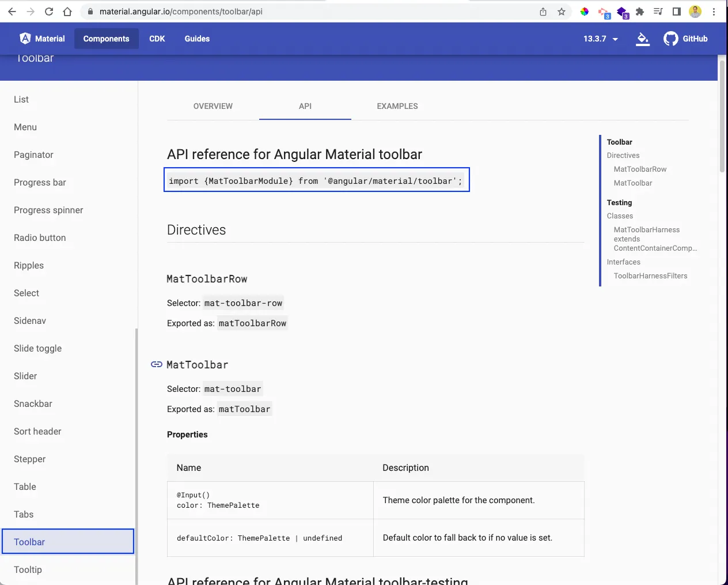The height and width of the screenshot is (585, 728).
Task: Open the CDK section in the navbar
Action: coord(157,39)
